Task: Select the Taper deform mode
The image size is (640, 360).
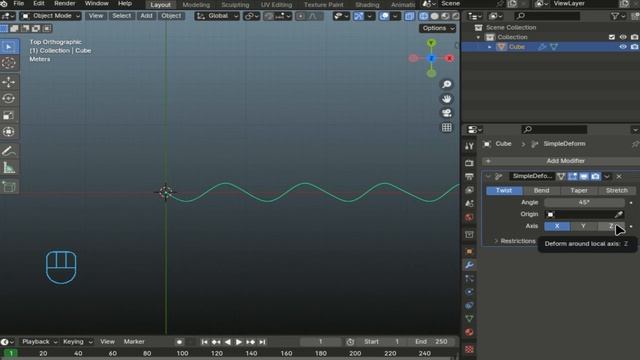Action: coord(579,191)
